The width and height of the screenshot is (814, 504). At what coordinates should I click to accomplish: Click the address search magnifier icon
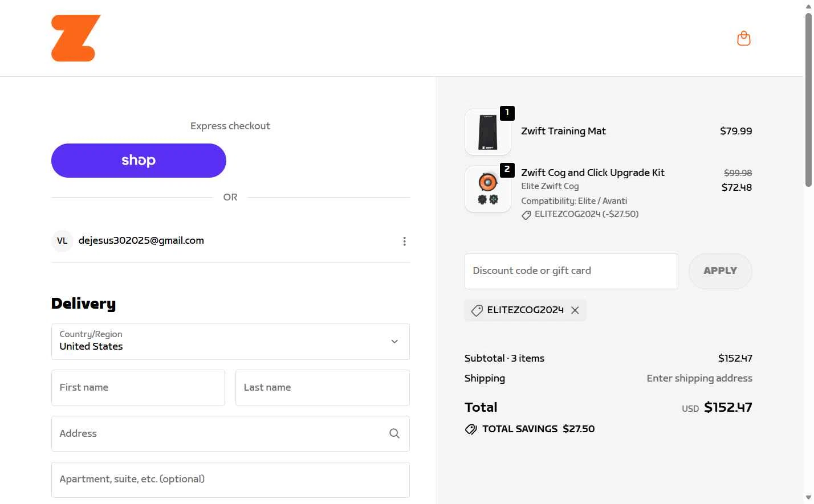394,433
